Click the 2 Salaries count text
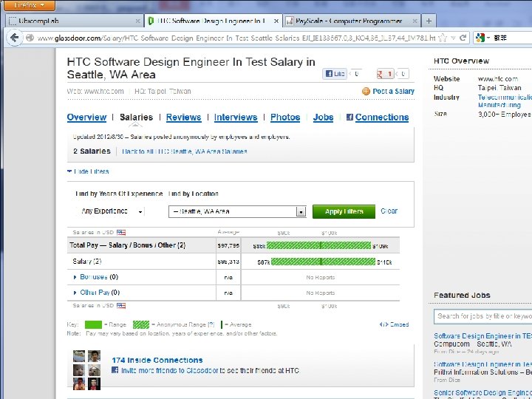The height and width of the screenshot is (399, 532). point(92,151)
